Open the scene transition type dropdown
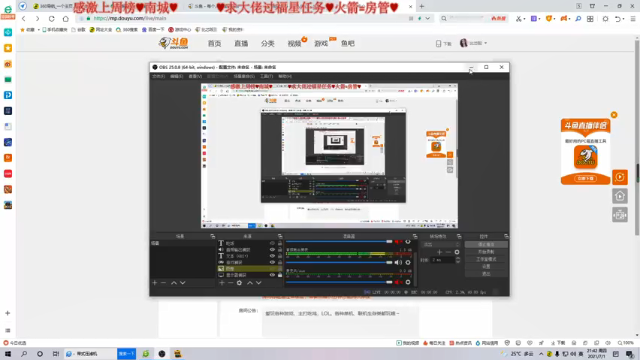640x360 pixels. (x=441, y=244)
